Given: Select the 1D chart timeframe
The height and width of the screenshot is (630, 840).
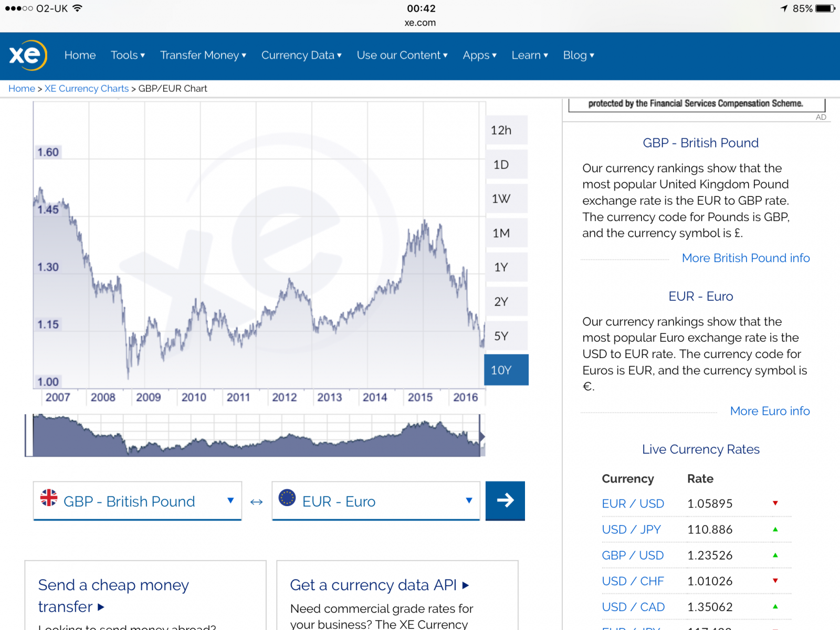Looking at the screenshot, I should pos(506,164).
